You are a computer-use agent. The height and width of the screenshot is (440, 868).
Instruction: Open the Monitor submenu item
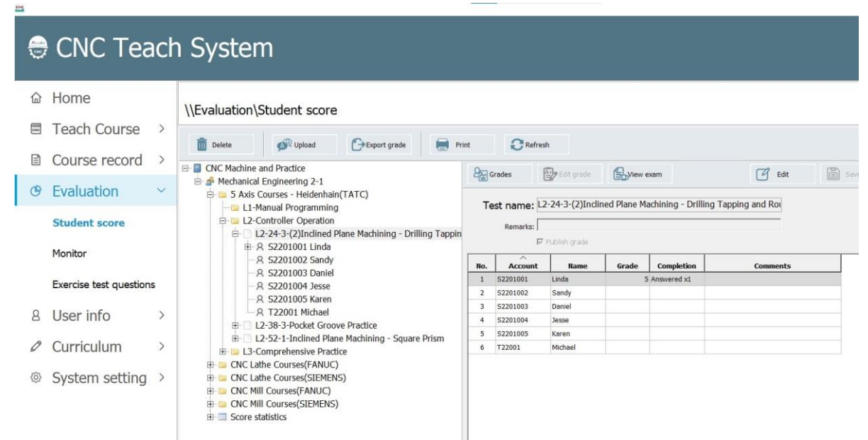70,253
